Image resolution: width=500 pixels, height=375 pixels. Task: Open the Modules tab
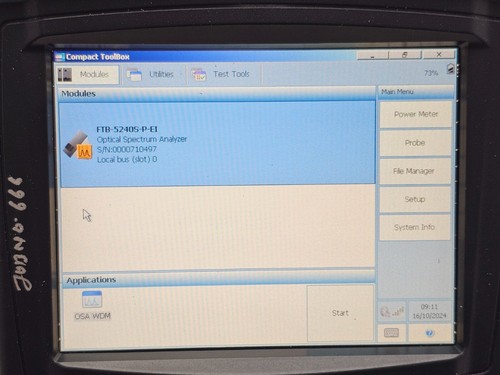(x=87, y=74)
